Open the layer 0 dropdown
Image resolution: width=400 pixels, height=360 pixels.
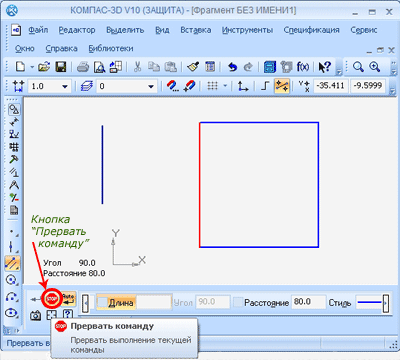(151, 87)
